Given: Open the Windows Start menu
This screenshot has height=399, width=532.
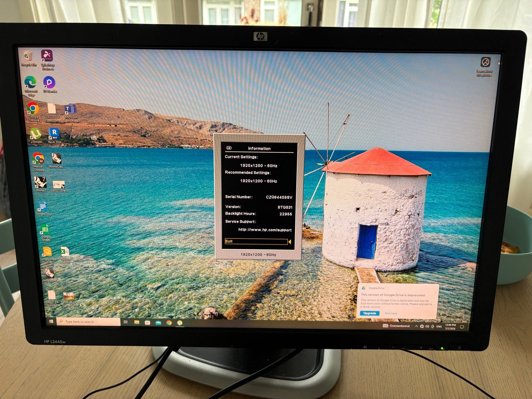Looking at the screenshot, I should [51, 322].
